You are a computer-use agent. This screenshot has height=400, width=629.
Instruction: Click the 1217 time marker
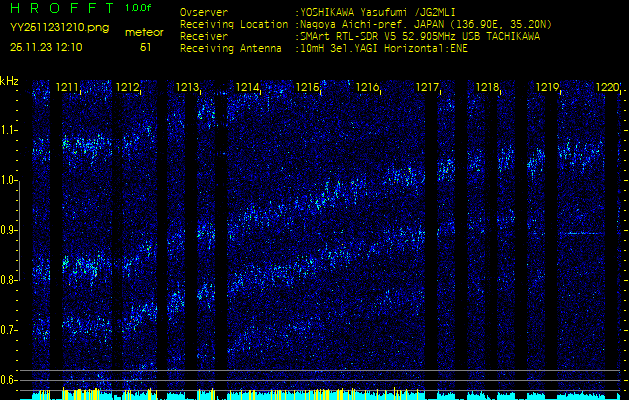427,87
